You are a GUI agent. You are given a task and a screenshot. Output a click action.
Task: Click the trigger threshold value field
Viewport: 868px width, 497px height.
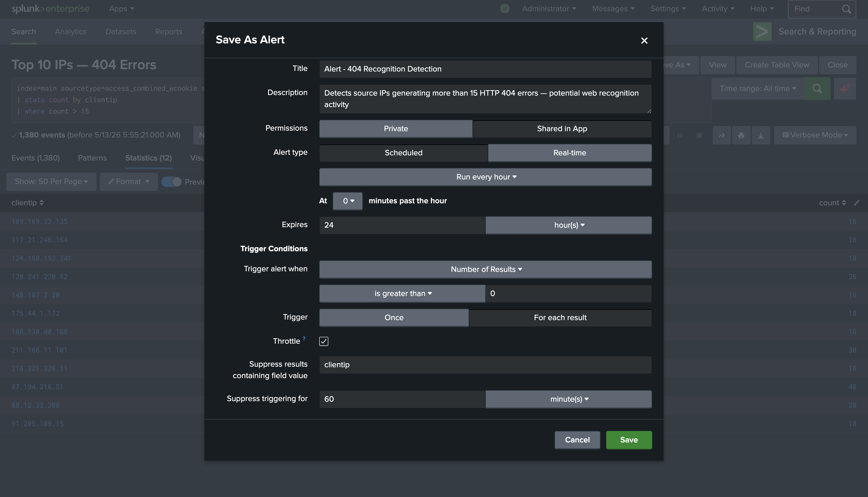tap(568, 293)
